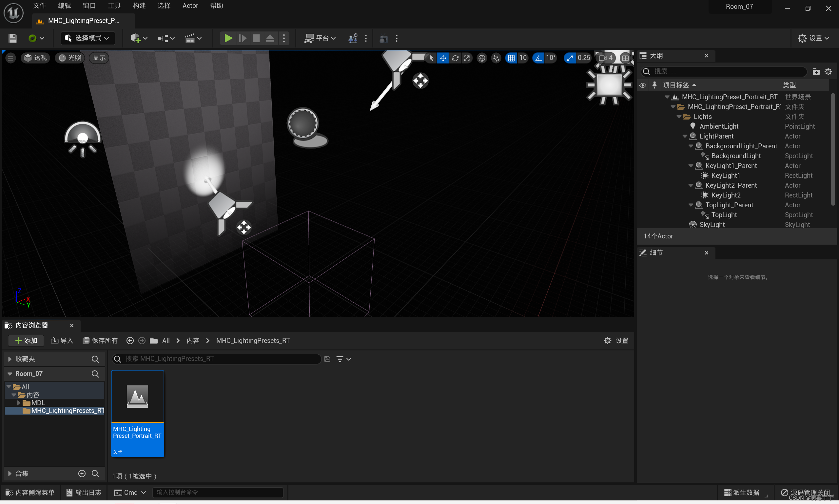
Task: Toggle scale snapping in the viewport
Action: click(x=570, y=58)
